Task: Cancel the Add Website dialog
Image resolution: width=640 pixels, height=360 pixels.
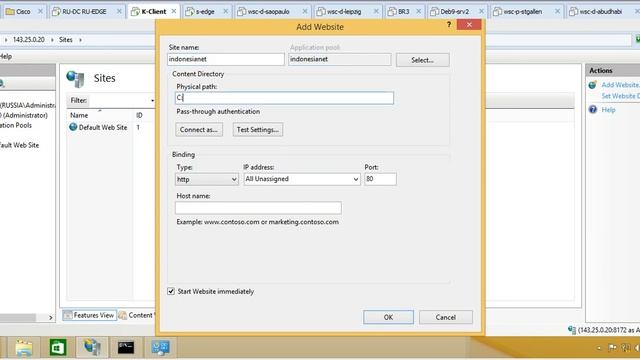Action: tap(445, 317)
